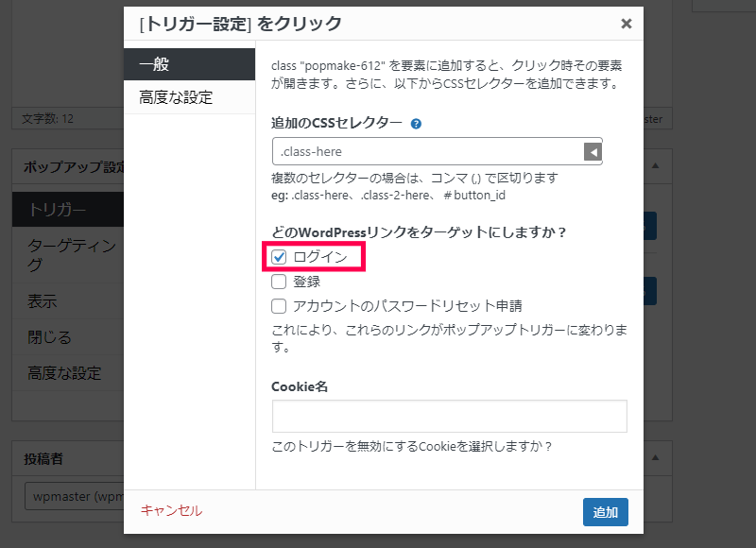Collapse the ポップアップ設定 panel arrow
This screenshot has width=756, height=548.
point(655,165)
